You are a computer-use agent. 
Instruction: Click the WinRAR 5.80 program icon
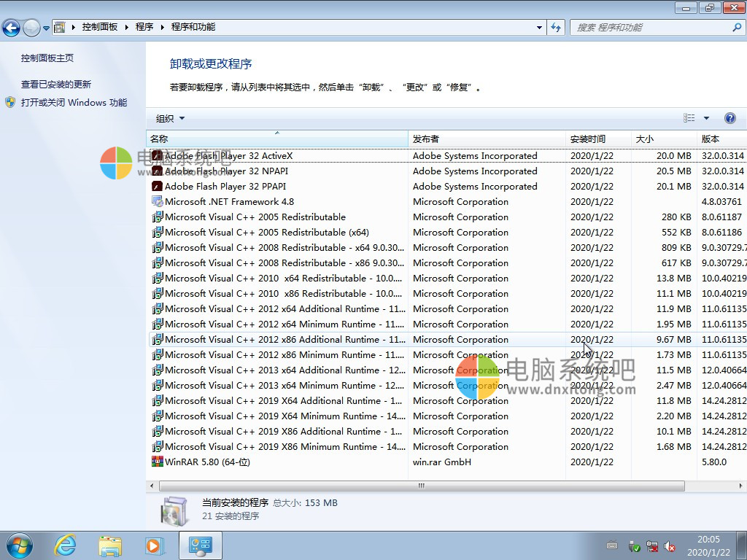click(157, 462)
